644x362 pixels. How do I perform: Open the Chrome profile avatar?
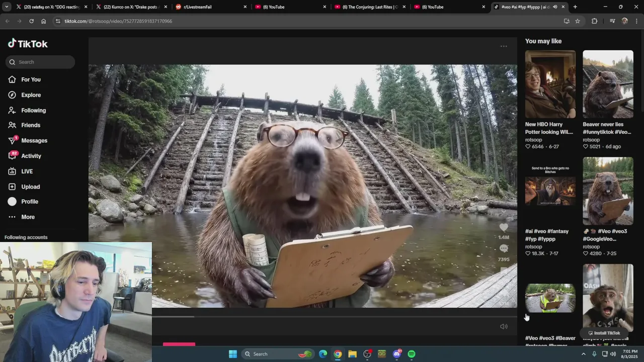tap(624, 21)
